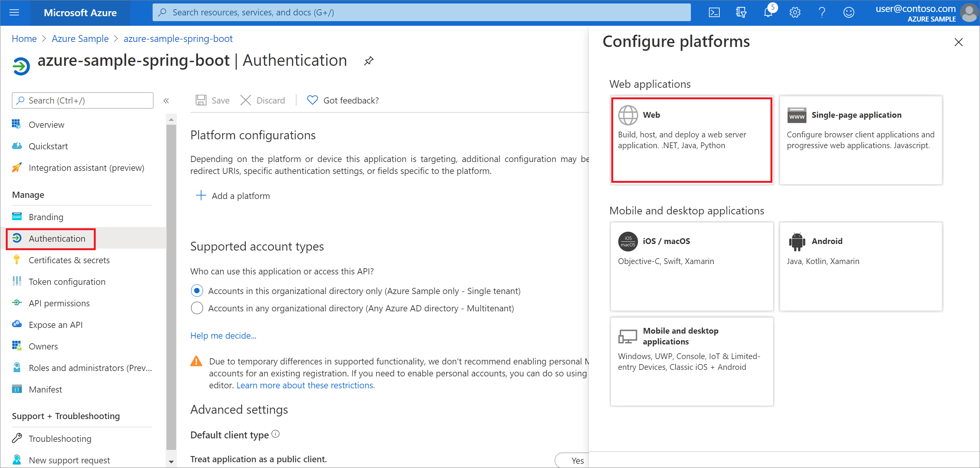Choose the iOS / macOS platform tile
Viewport: 980px width, 468px height.
click(x=691, y=266)
